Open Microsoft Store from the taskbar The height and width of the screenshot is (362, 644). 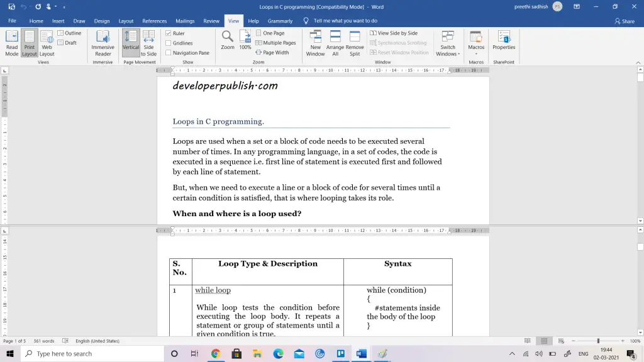point(236,353)
